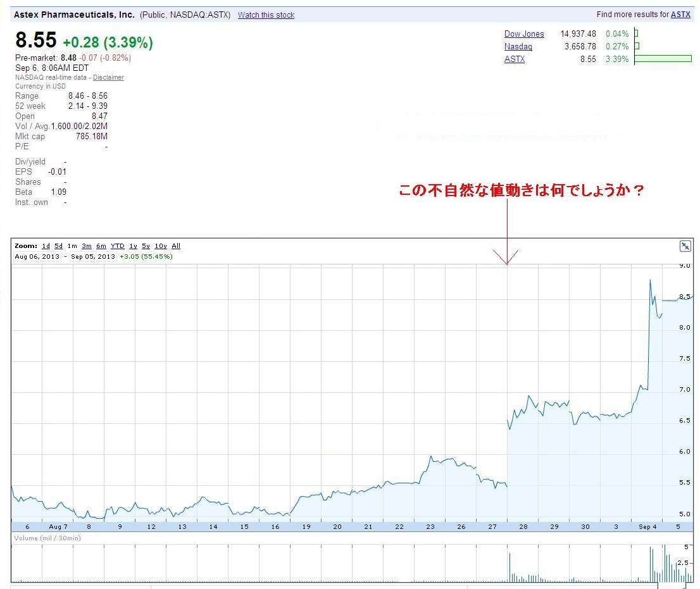Click the Nasdaq change 0.27%

point(617,46)
